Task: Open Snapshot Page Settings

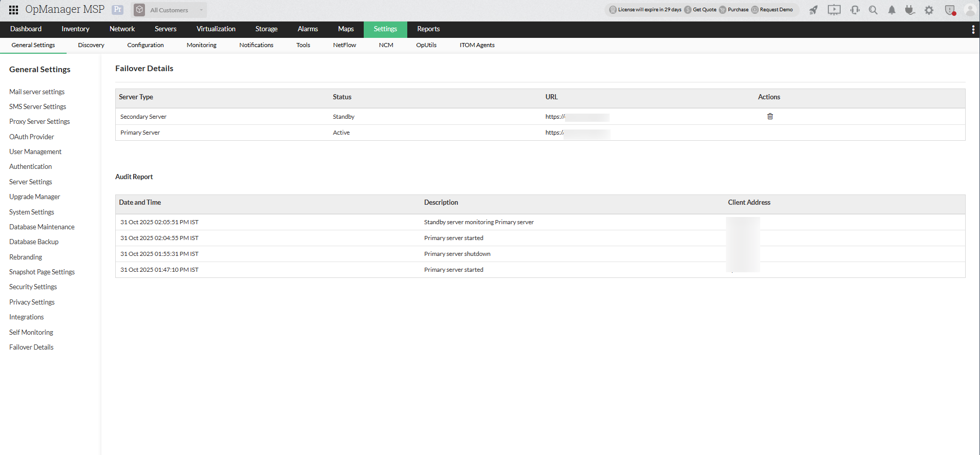Action: tap(42, 272)
